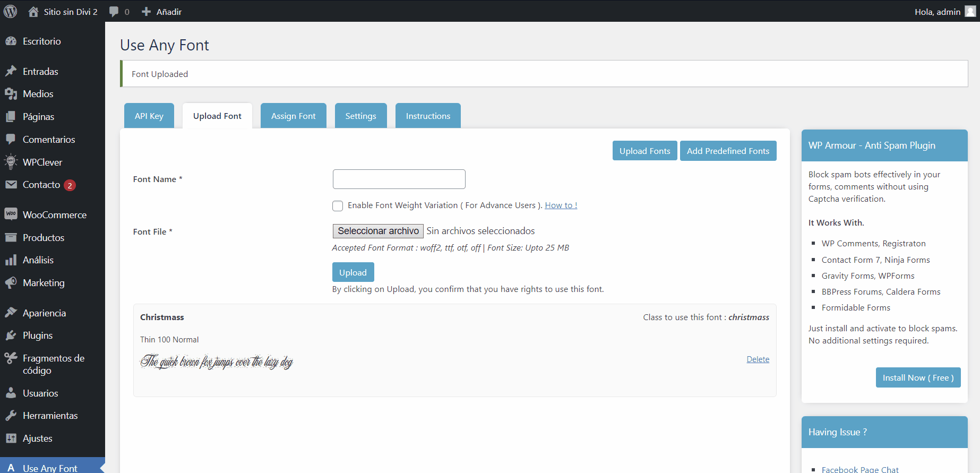Click Seleccionar archivo file chooser

click(378, 231)
